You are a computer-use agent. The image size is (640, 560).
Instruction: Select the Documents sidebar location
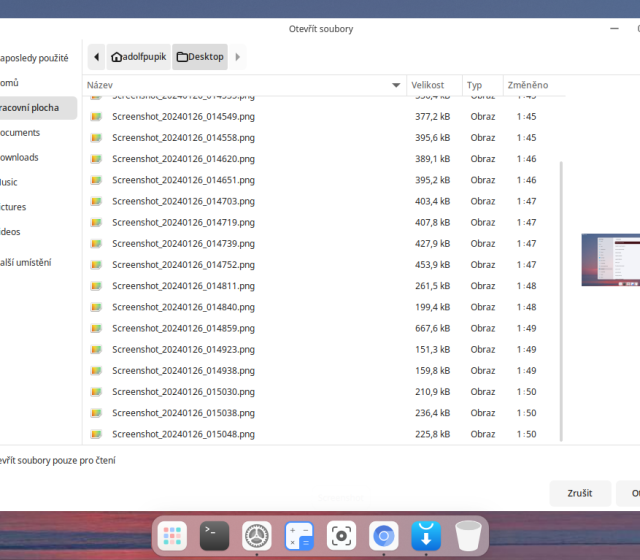(20, 132)
